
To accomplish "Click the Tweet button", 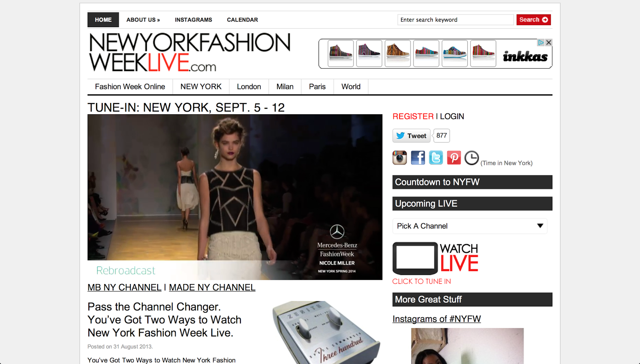I will [411, 136].
